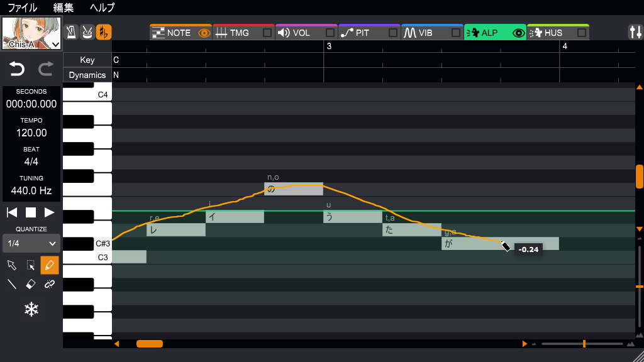Click the Dynamics row label
This screenshot has width=644, height=362.
click(x=87, y=75)
